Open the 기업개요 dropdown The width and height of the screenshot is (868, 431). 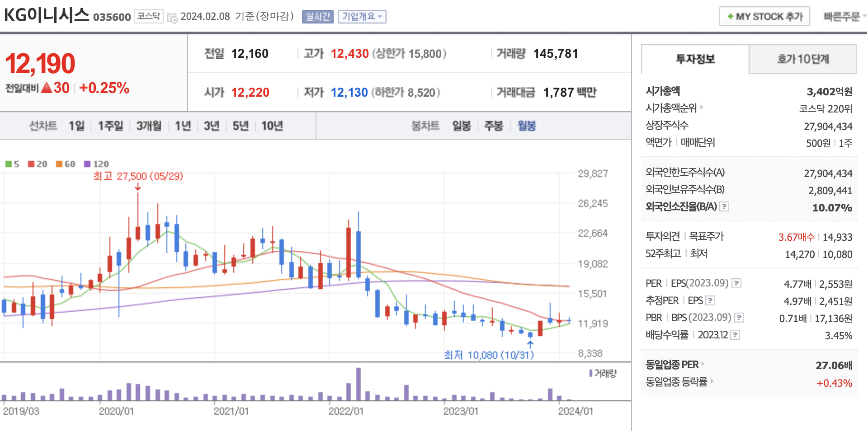362,17
